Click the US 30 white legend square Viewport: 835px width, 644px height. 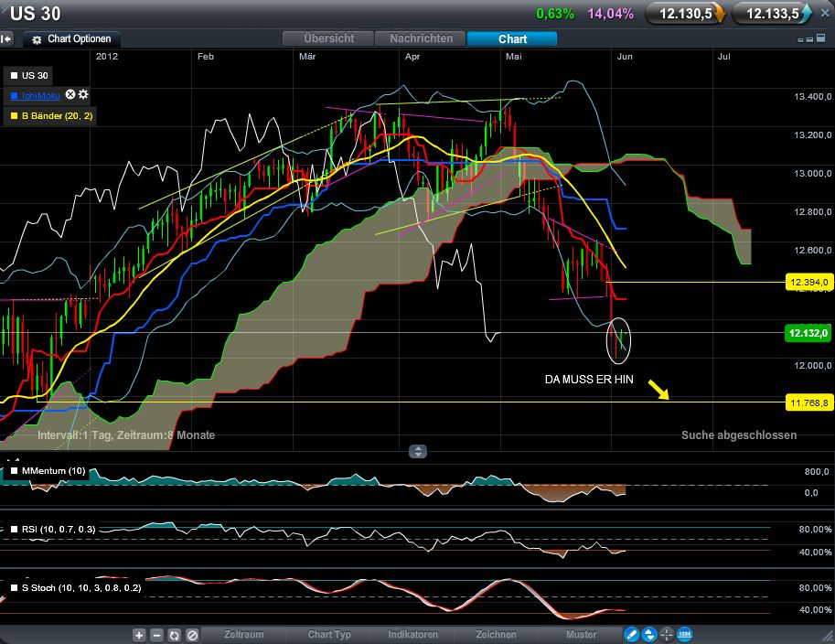[15, 76]
